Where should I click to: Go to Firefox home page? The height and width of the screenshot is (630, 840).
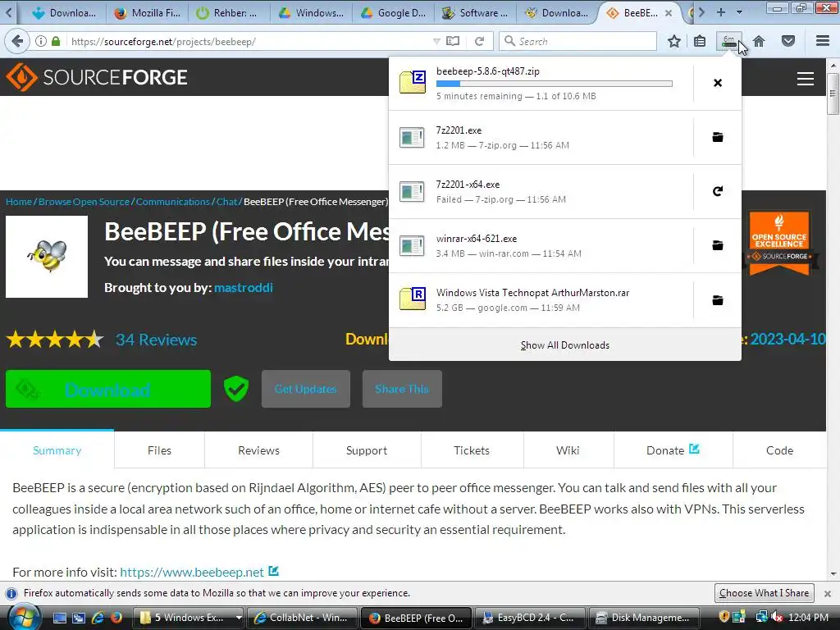pyautogui.click(x=759, y=41)
